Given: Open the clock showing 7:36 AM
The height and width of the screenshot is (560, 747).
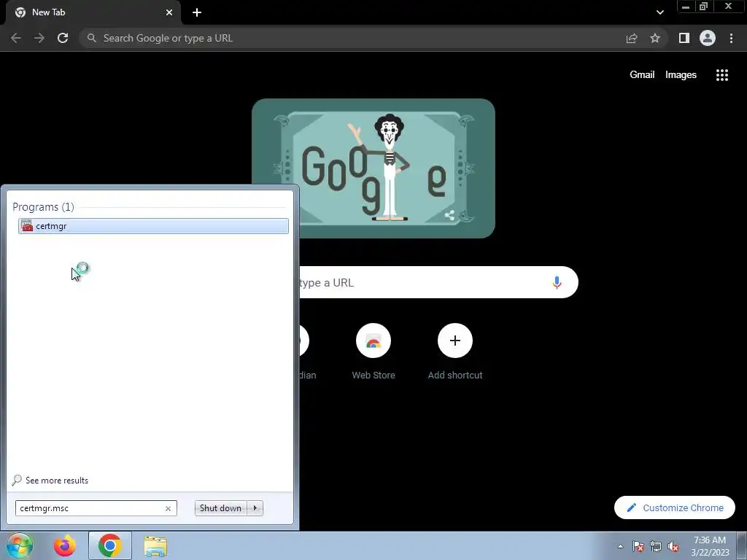Looking at the screenshot, I should [x=710, y=546].
